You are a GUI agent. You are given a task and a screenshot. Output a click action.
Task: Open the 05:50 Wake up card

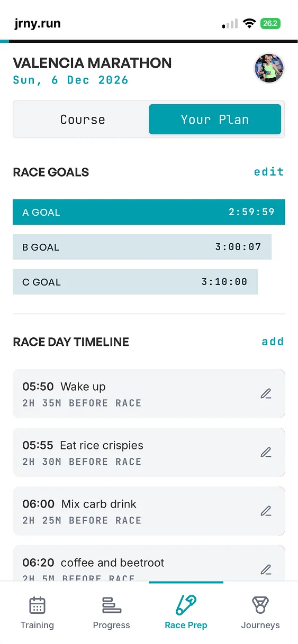(x=149, y=394)
